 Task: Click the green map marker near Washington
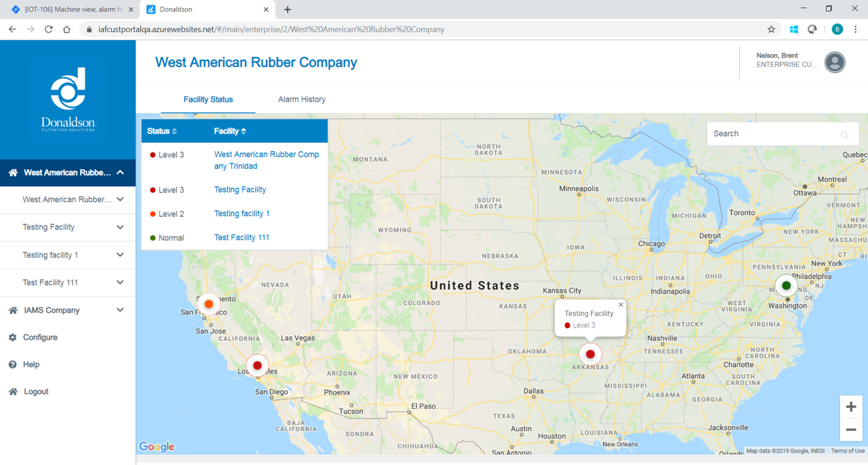pyautogui.click(x=786, y=285)
